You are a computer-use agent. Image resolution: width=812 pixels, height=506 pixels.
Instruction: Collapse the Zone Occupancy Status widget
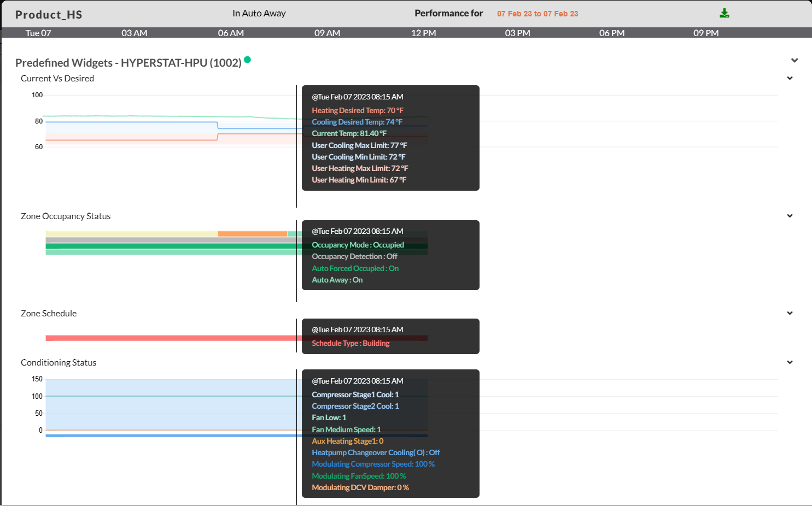(790, 216)
